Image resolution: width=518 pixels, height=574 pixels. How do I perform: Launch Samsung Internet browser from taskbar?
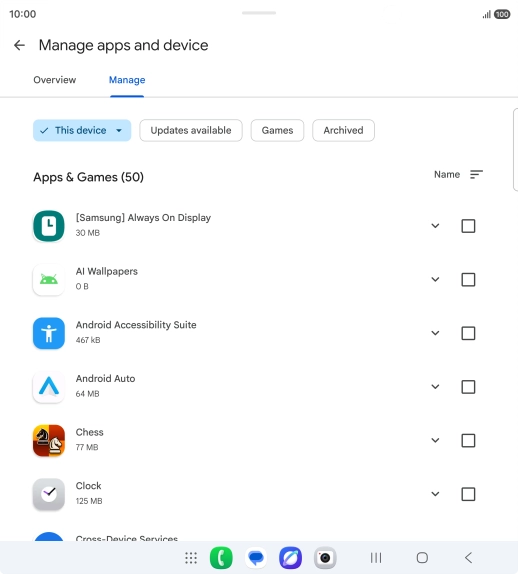[290, 558]
